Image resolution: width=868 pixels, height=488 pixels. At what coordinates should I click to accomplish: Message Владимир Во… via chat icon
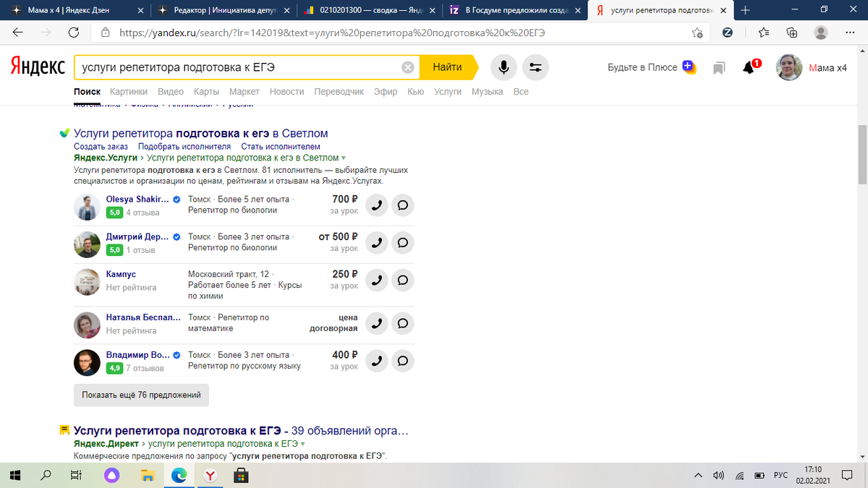(x=403, y=361)
